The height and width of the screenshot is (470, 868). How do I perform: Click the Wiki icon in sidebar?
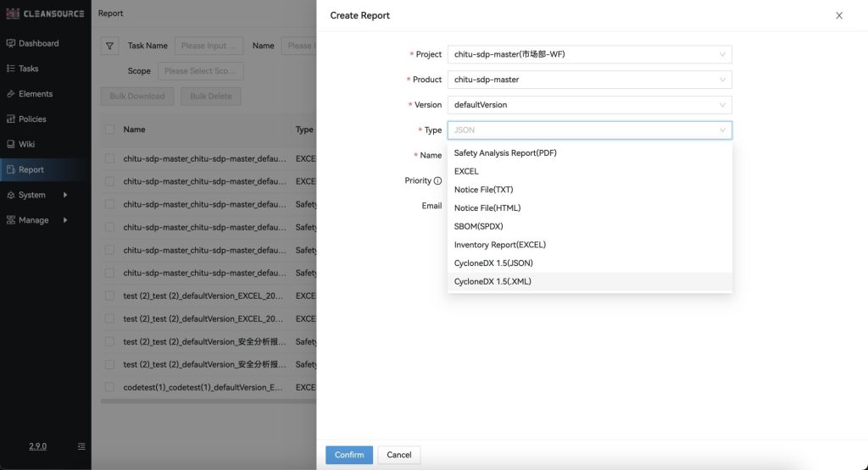(x=10, y=145)
